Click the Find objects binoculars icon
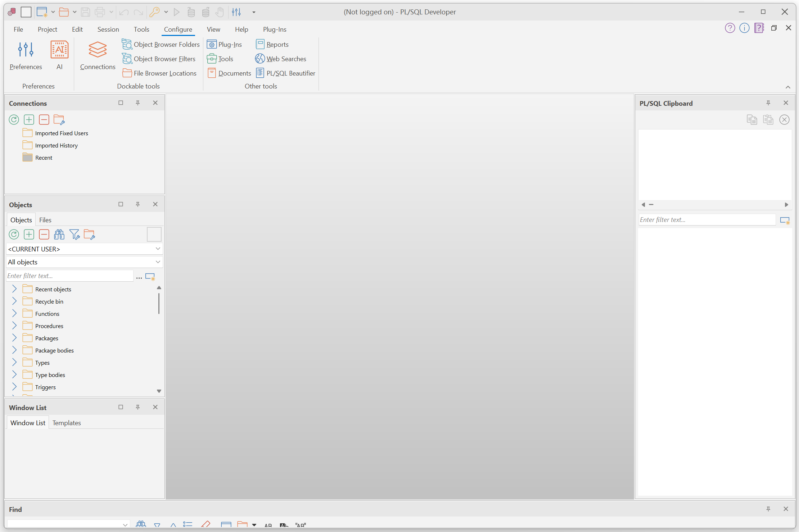 (x=59, y=235)
